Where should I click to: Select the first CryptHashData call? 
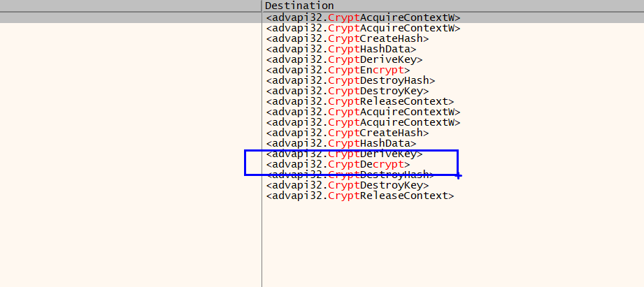tap(341, 49)
